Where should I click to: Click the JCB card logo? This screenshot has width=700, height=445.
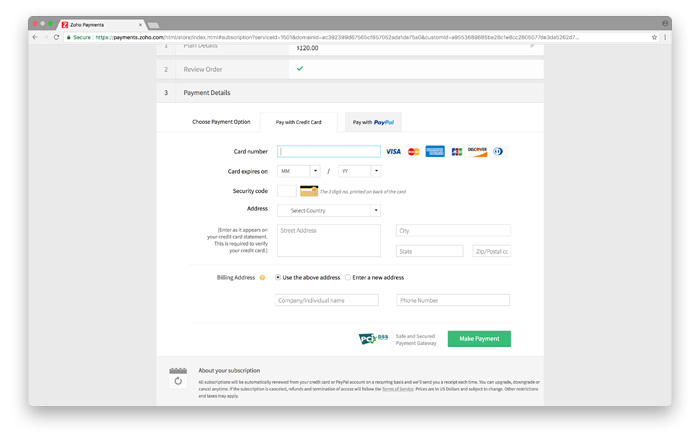point(456,152)
